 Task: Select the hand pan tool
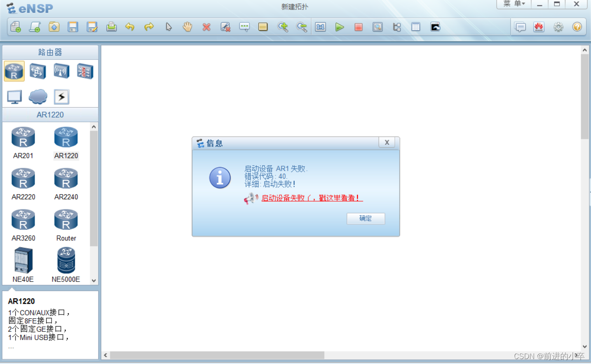point(188,27)
